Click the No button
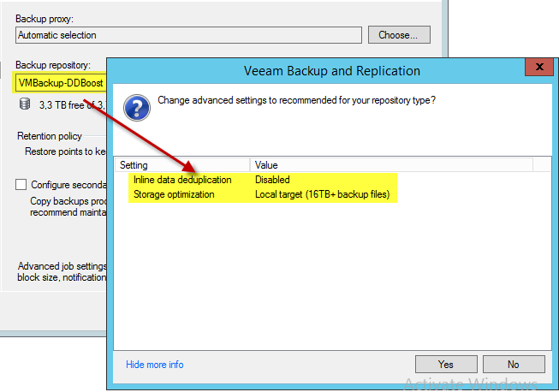 point(513,365)
